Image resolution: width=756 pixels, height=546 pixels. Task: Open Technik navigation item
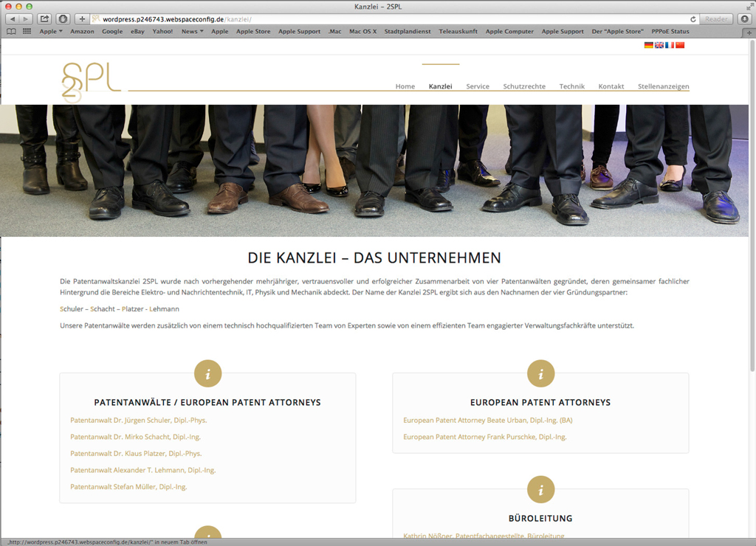click(572, 86)
